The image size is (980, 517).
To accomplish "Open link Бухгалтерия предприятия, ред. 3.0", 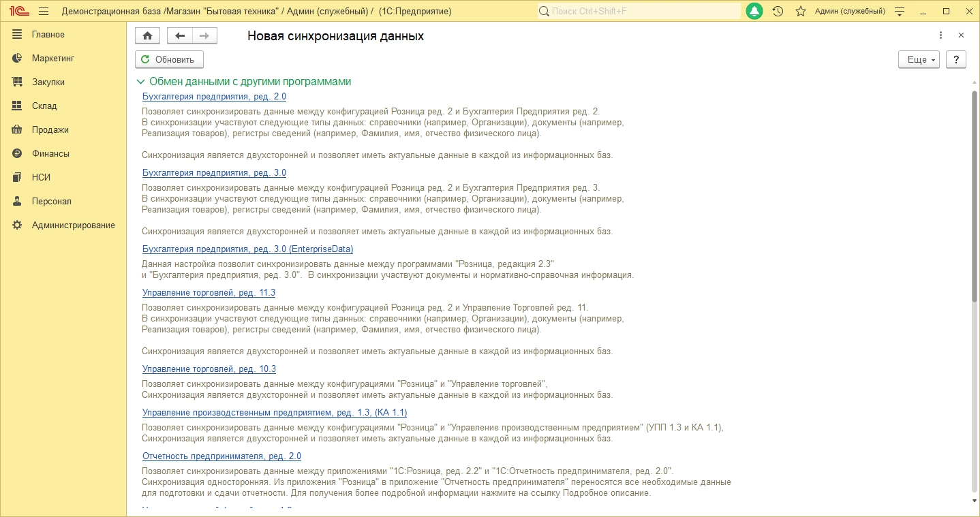I will tap(214, 173).
